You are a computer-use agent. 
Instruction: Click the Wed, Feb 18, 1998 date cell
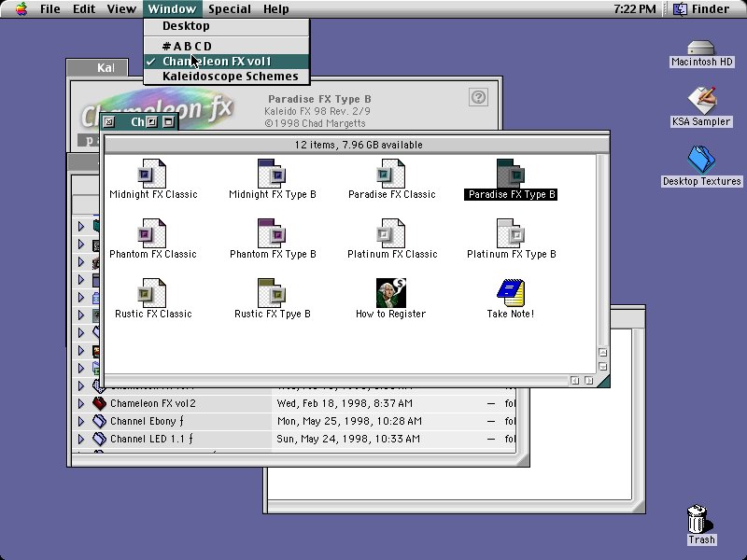[345, 403]
